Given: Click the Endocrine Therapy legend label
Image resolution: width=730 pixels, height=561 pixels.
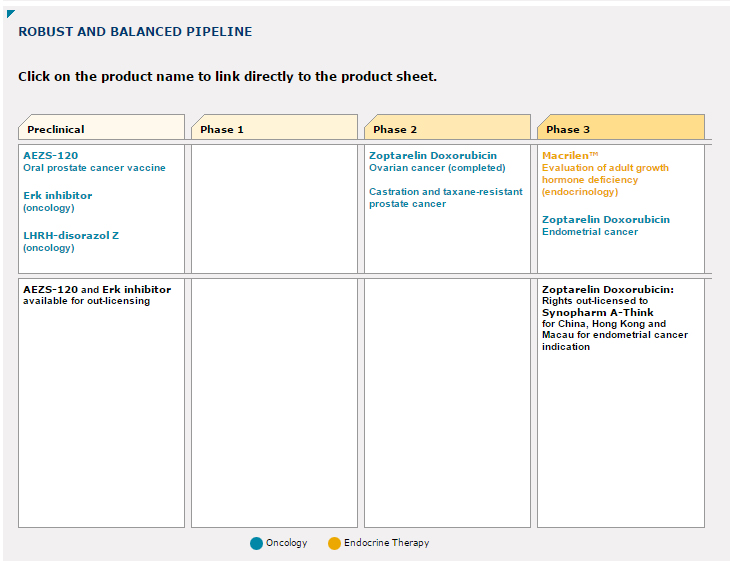Looking at the screenshot, I should [x=386, y=543].
